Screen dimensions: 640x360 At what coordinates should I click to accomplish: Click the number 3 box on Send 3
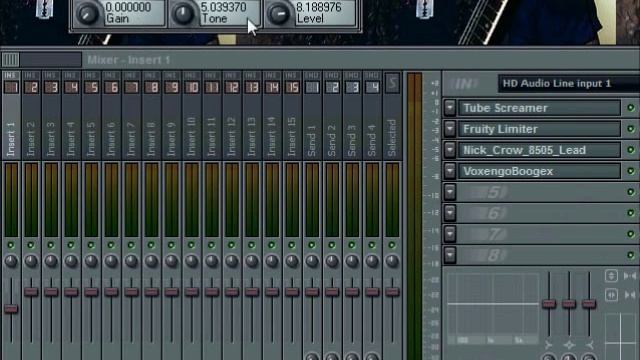(x=352, y=87)
